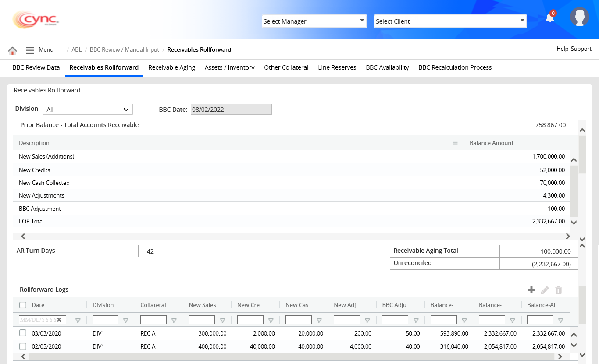
Task: Select the checkbox for 03/03/2020 row
Action: click(x=23, y=333)
